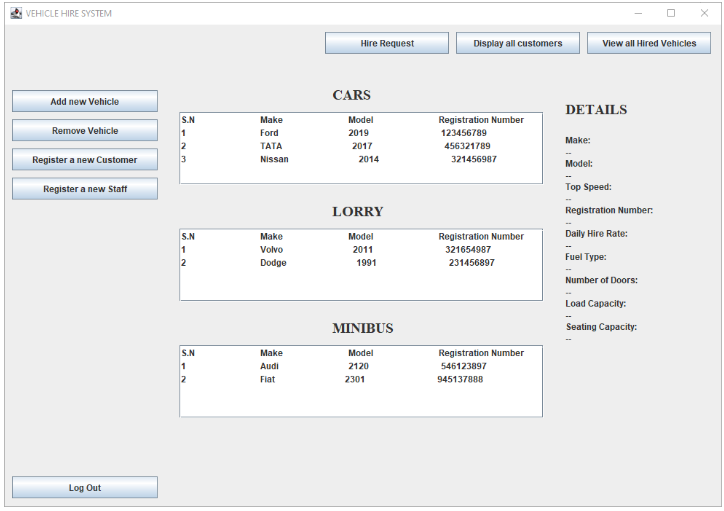724x511 pixels.
Task: Select Ford in the Cars list
Action: pyautogui.click(x=269, y=133)
